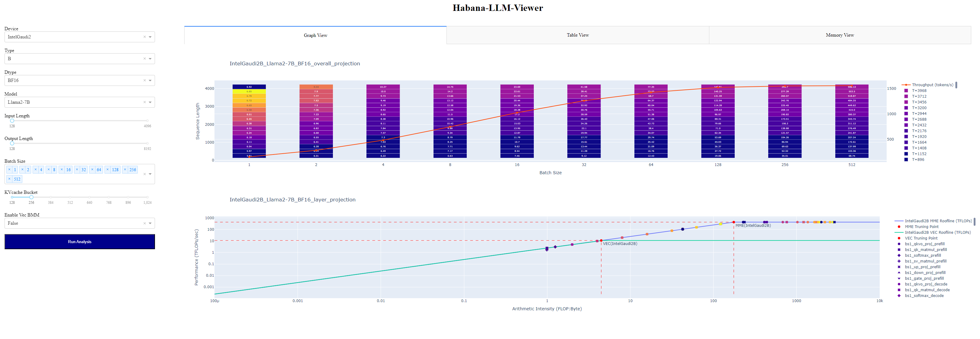The width and height of the screenshot is (980, 339).
Task: Toggle IntelGaudi2B VEC Roofline legend trace
Action: tap(933, 232)
